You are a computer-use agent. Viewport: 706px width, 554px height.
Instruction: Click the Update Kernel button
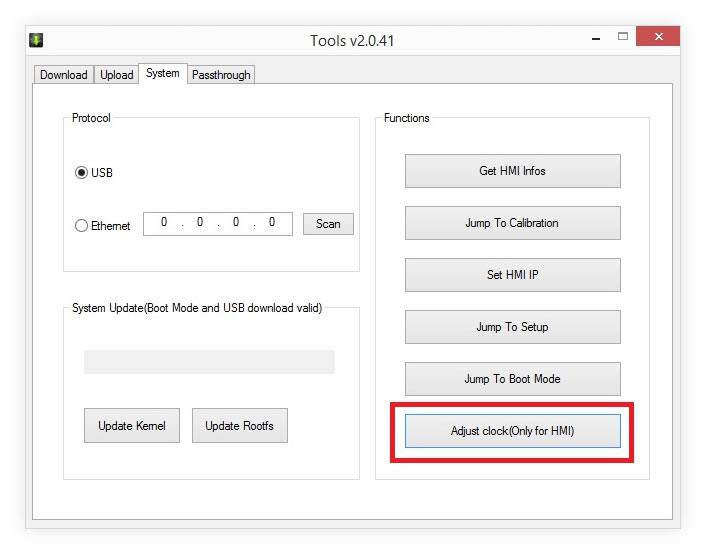(x=132, y=426)
